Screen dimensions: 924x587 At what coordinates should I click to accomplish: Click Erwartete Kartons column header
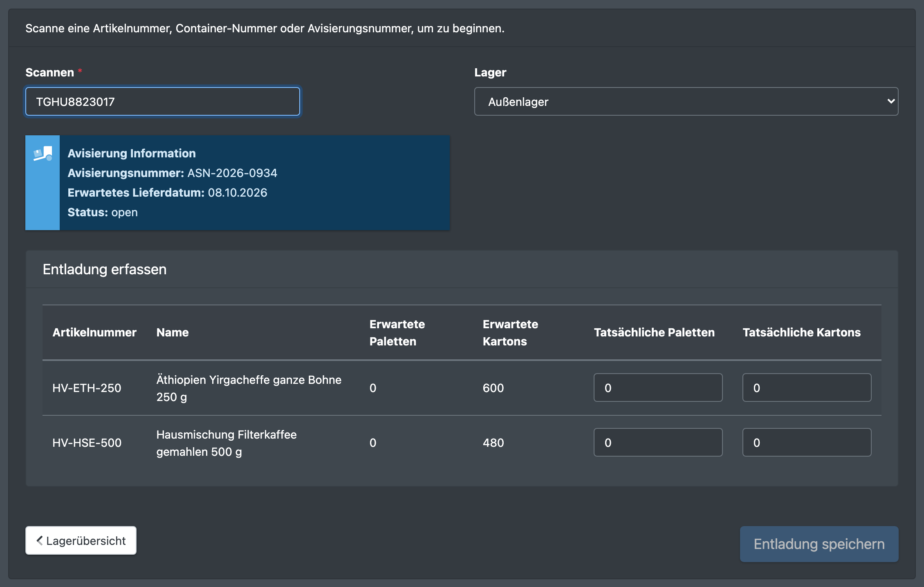click(510, 333)
